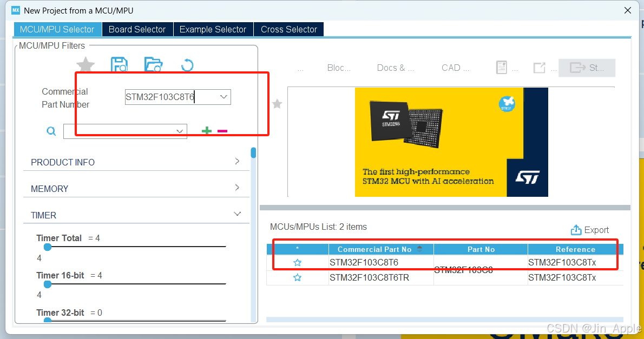644x339 pixels.
Task: Switch to the Board Selector tab
Action: (137, 29)
